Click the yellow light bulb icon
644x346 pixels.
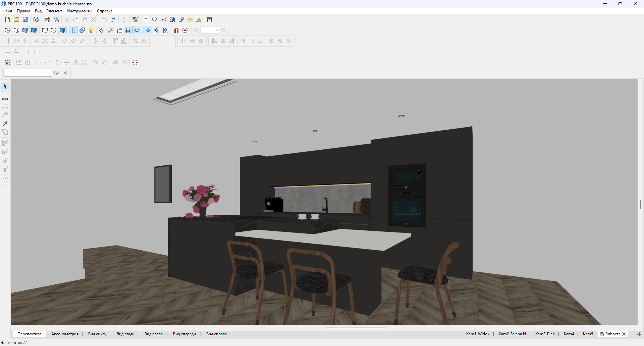click(91, 30)
